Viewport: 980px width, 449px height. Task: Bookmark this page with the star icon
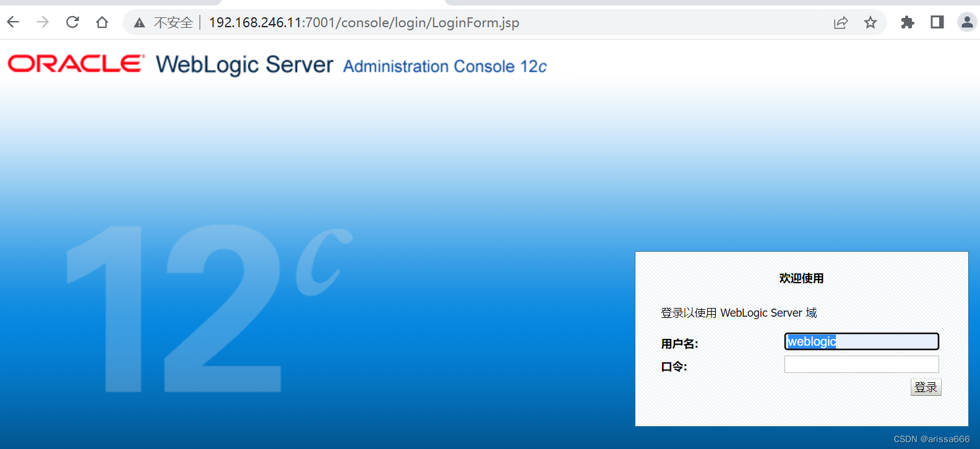pos(870,23)
